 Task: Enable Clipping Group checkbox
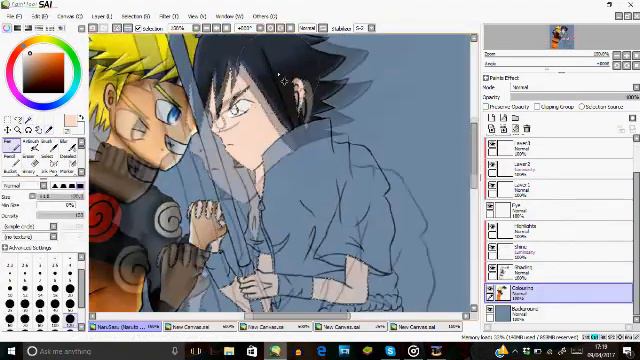pyautogui.click(x=537, y=107)
